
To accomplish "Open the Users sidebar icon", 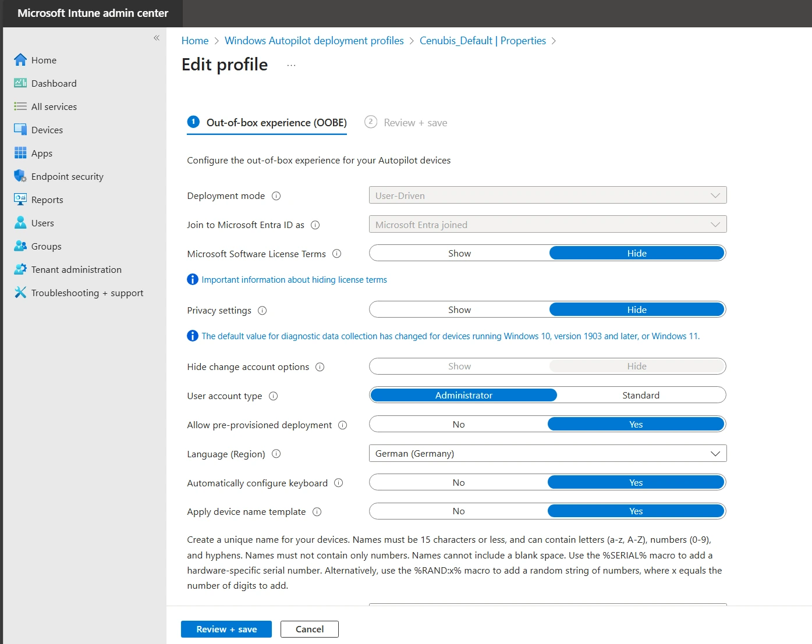I will 20,223.
